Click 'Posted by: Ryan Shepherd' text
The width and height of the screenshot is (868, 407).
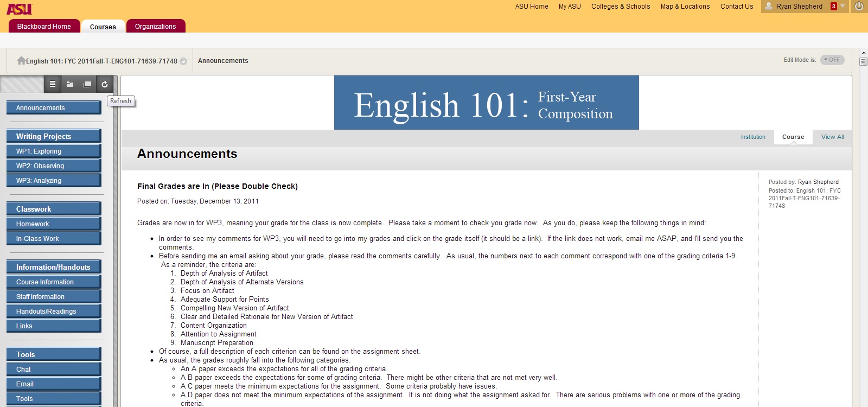[x=803, y=182]
